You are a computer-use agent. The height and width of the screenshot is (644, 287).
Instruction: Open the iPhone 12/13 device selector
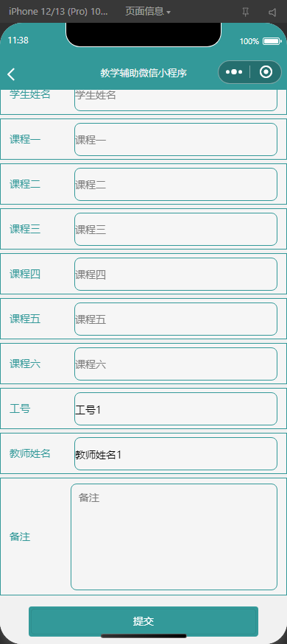pos(58,12)
